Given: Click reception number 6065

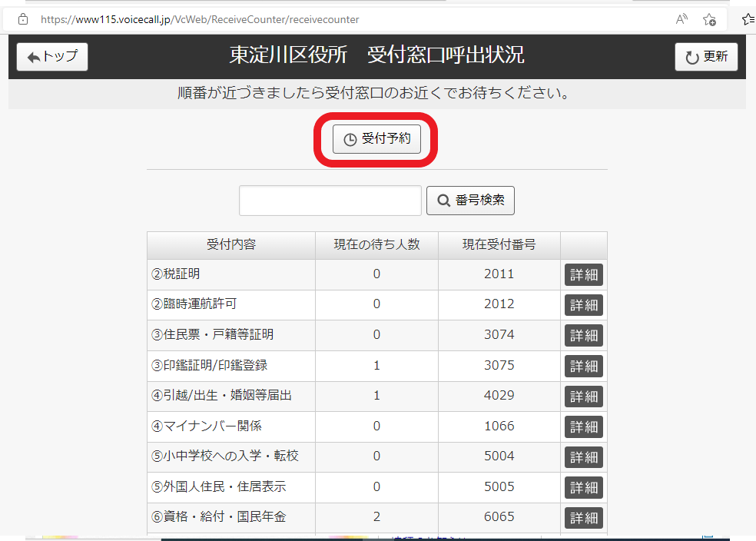Looking at the screenshot, I should (499, 517).
